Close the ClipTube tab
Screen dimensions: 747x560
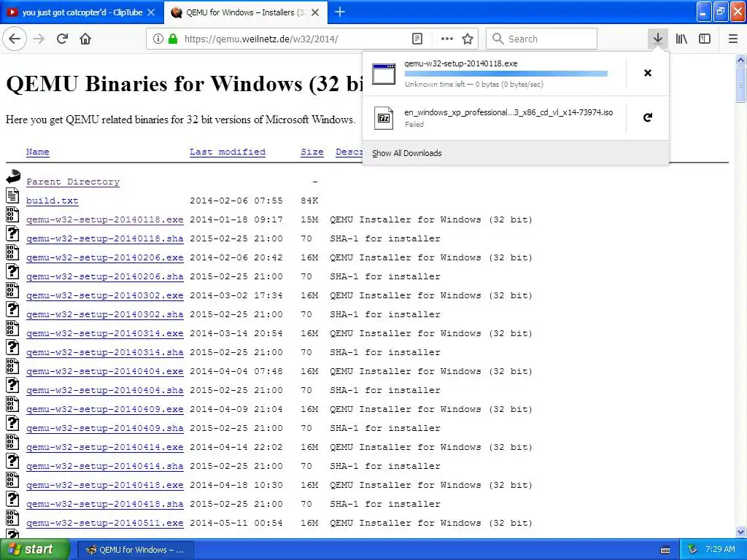tap(151, 12)
